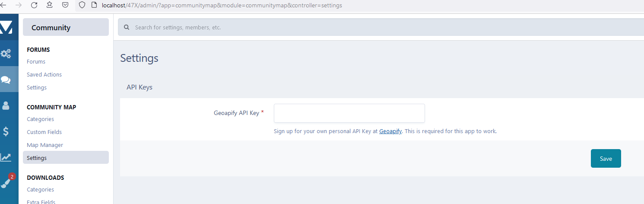Open the Map Manager page
Viewport: 644px width, 204px height.
click(45, 145)
